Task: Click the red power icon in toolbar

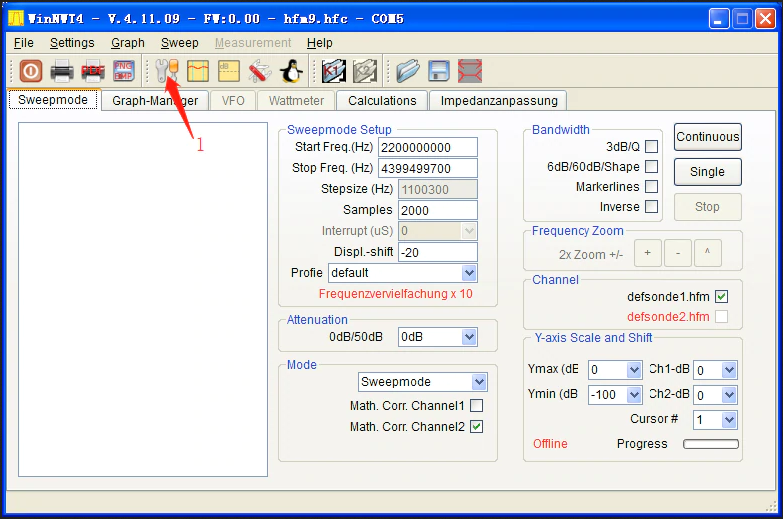Action: click(x=30, y=71)
